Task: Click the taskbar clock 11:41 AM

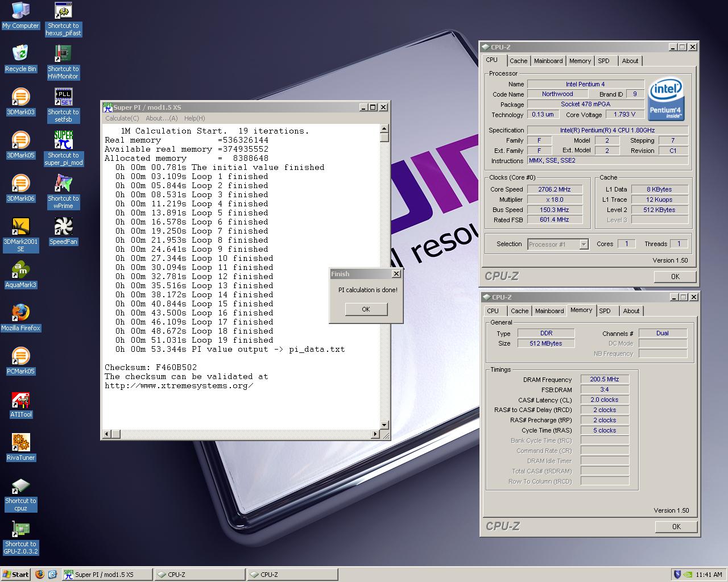Action: tap(709, 575)
